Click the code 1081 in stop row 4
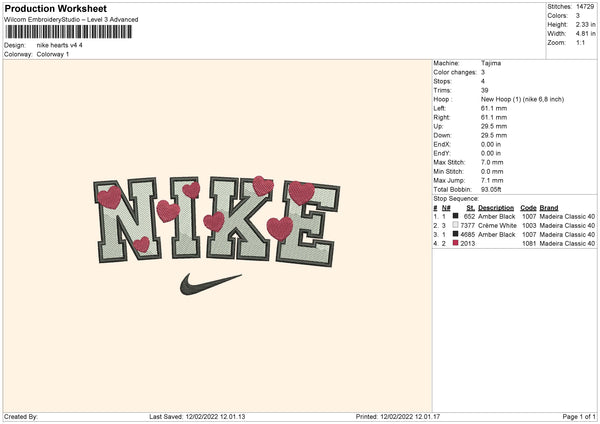The image size is (600, 424). (x=529, y=243)
